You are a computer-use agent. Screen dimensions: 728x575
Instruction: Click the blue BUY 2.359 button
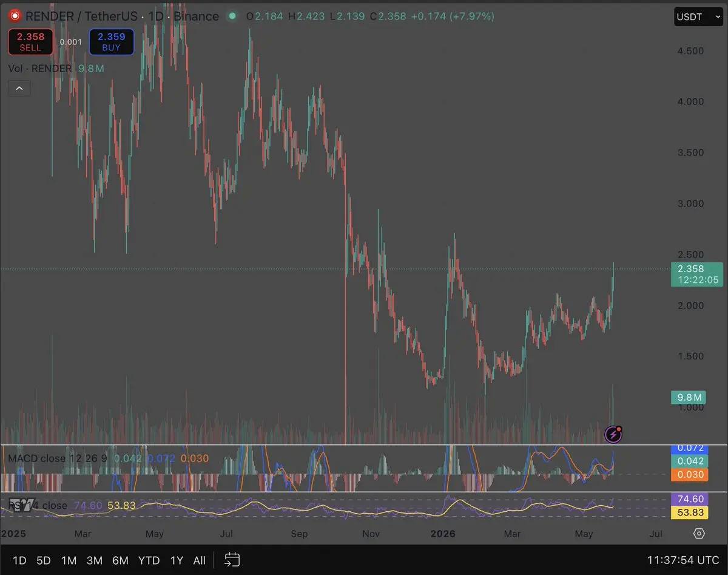pos(112,42)
